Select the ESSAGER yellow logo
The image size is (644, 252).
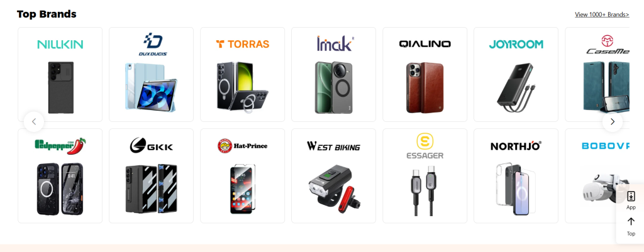[x=425, y=146]
